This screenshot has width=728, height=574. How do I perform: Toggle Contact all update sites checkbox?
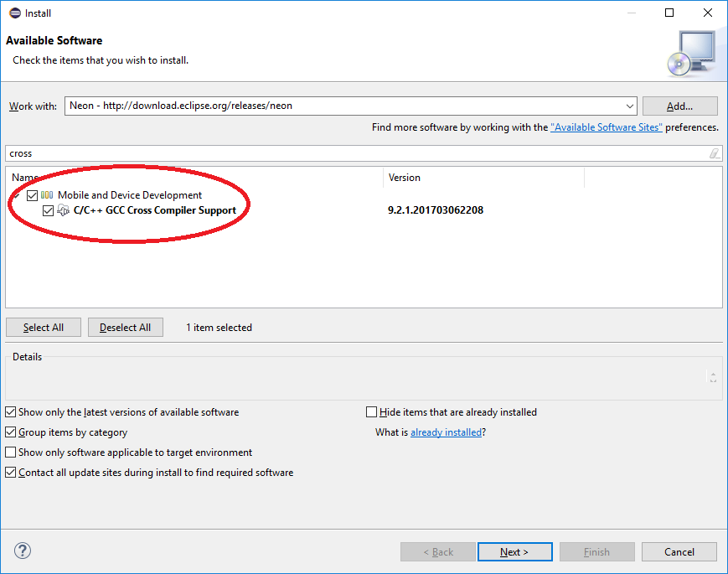pos(10,473)
